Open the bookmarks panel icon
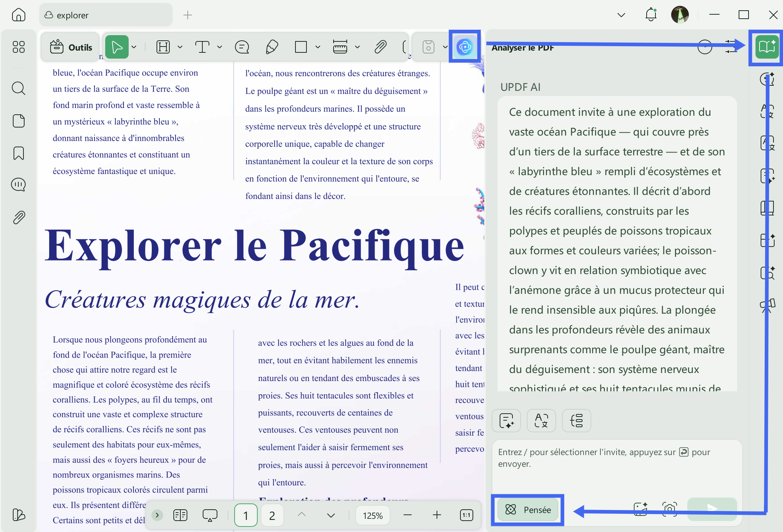Image resolution: width=783 pixels, height=532 pixels. click(x=18, y=153)
